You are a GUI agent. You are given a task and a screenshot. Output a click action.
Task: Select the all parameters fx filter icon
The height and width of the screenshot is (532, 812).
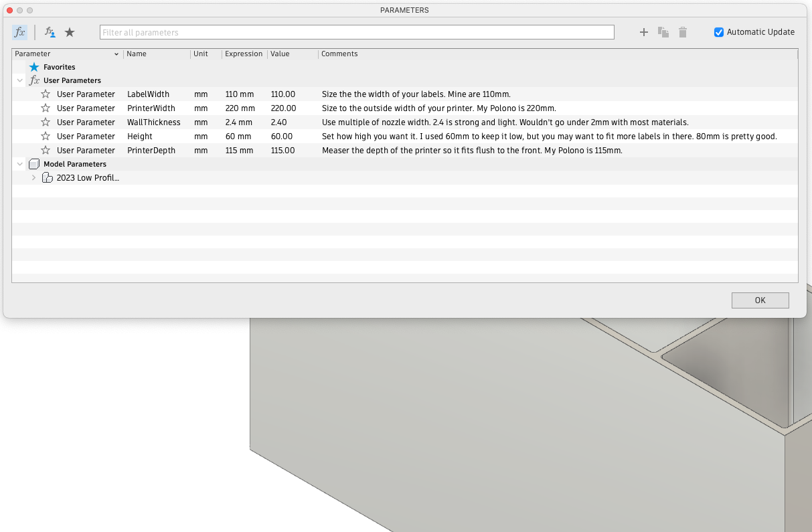pyautogui.click(x=20, y=32)
